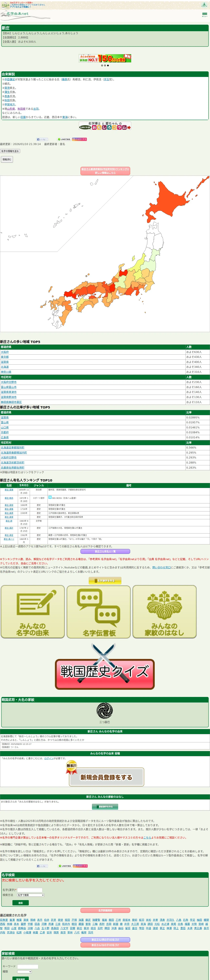Screen dimensions: 210x980
Task: Select the third carousel dot under the banner
Action: pos(108,65)
